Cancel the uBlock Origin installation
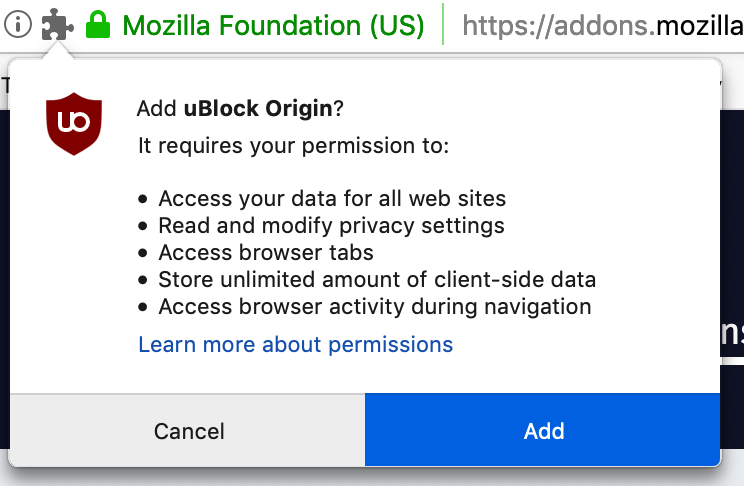The height and width of the screenshot is (486, 744). (x=187, y=430)
